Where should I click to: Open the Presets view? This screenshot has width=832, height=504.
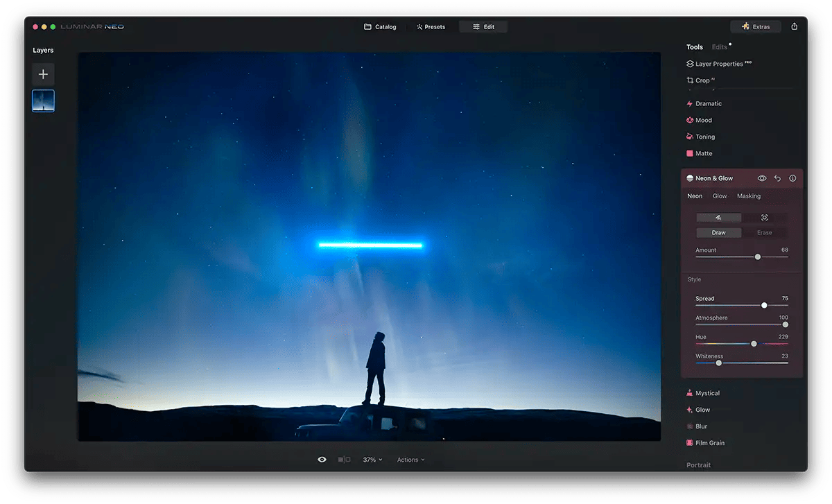click(x=431, y=26)
